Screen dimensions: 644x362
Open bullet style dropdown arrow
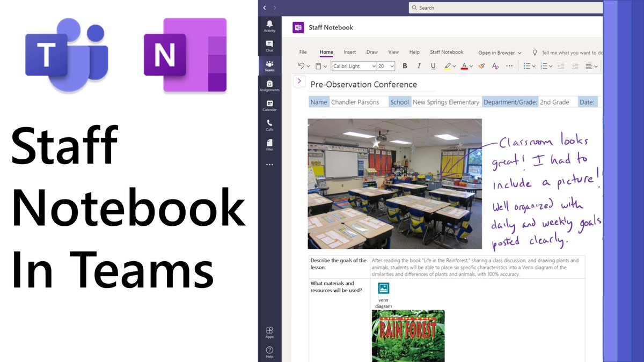[x=533, y=67]
